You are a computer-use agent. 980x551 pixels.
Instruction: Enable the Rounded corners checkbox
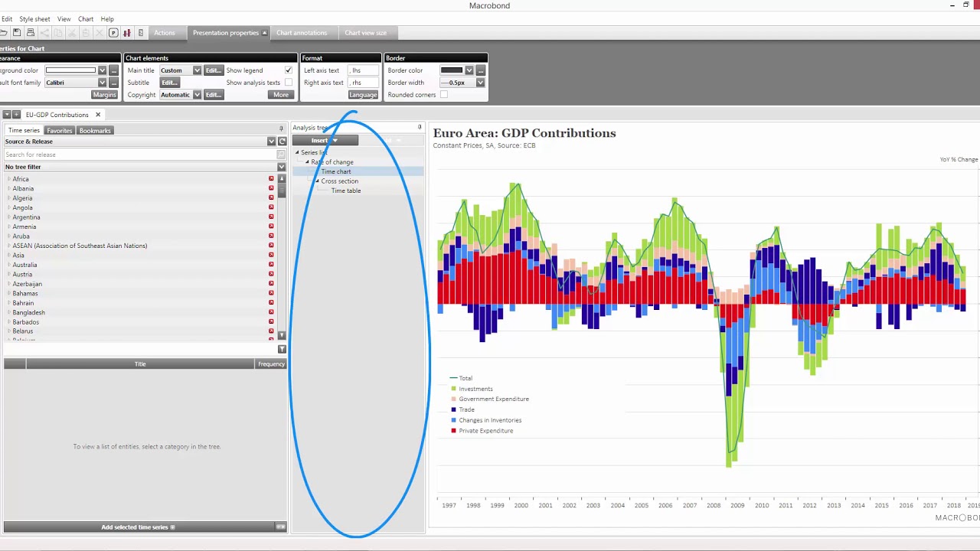(x=444, y=95)
